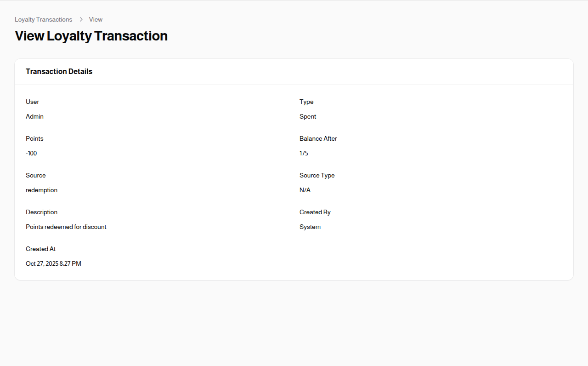This screenshot has width=588, height=366.
Task: Click the Source label
Action: pyautogui.click(x=35, y=175)
